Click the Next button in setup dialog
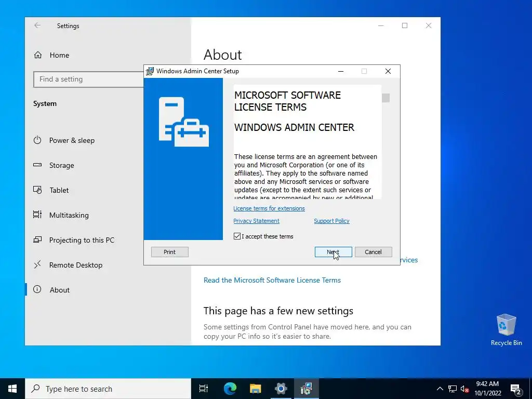 pyautogui.click(x=333, y=252)
